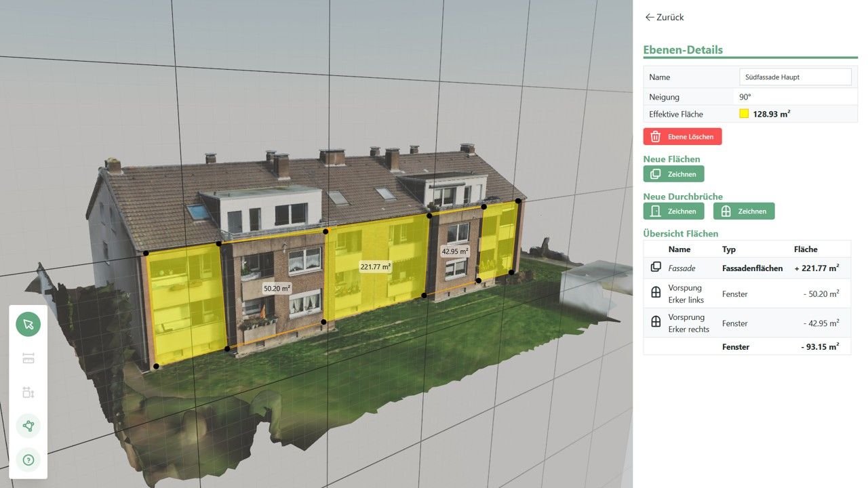The width and height of the screenshot is (868, 488).
Task: Select the Vorsprung Erker rechts table row
Action: pos(746,323)
